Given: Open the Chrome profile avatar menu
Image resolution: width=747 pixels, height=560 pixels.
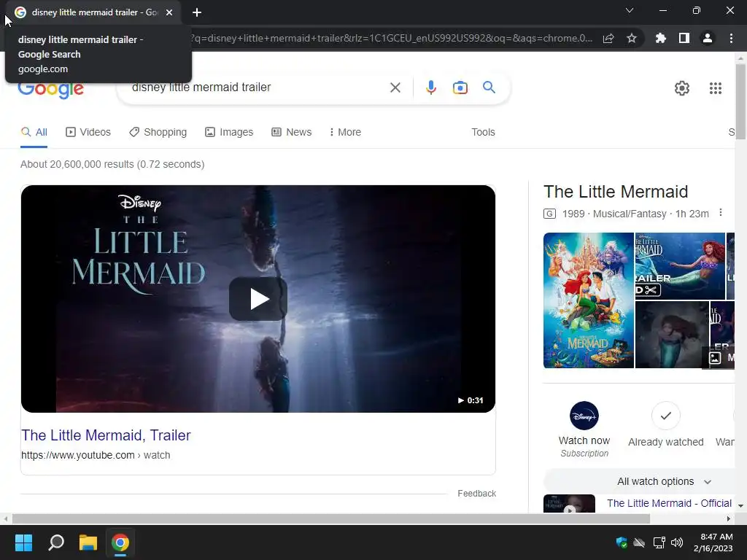Looking at the screenshot, I should (x=707, y=38).
